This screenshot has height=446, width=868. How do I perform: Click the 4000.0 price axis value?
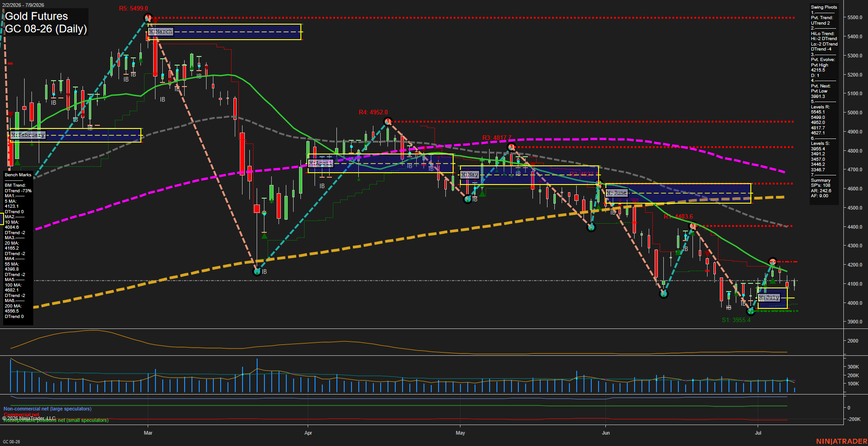pos(854,303)
